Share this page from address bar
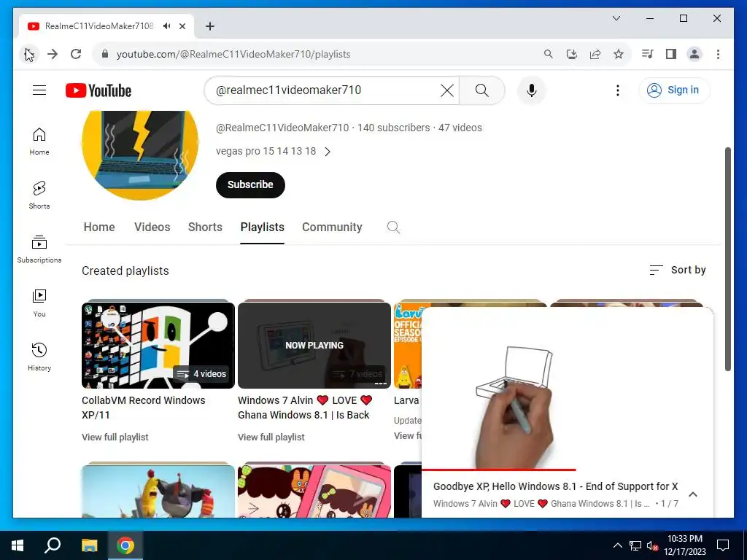 595,54
